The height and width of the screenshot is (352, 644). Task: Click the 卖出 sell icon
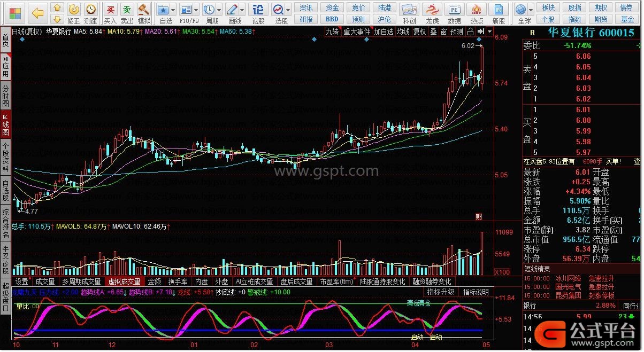[x=127, y=13]
